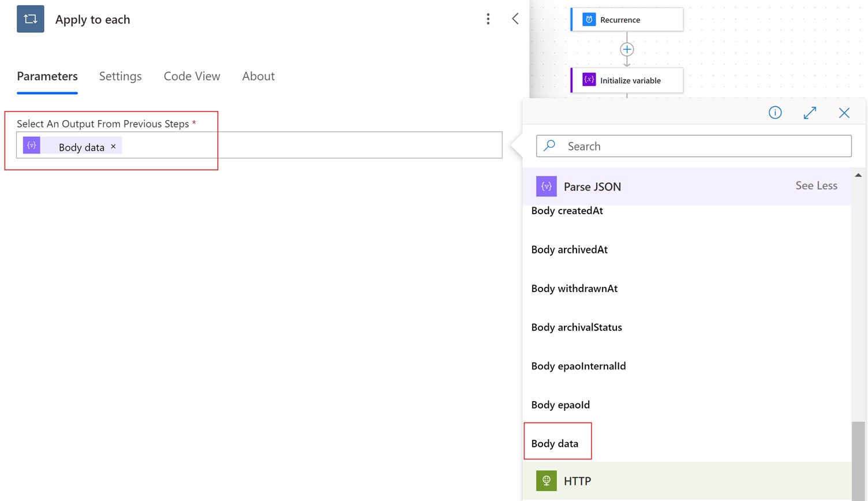Click the Recurrence clock icon

point(589,20)
